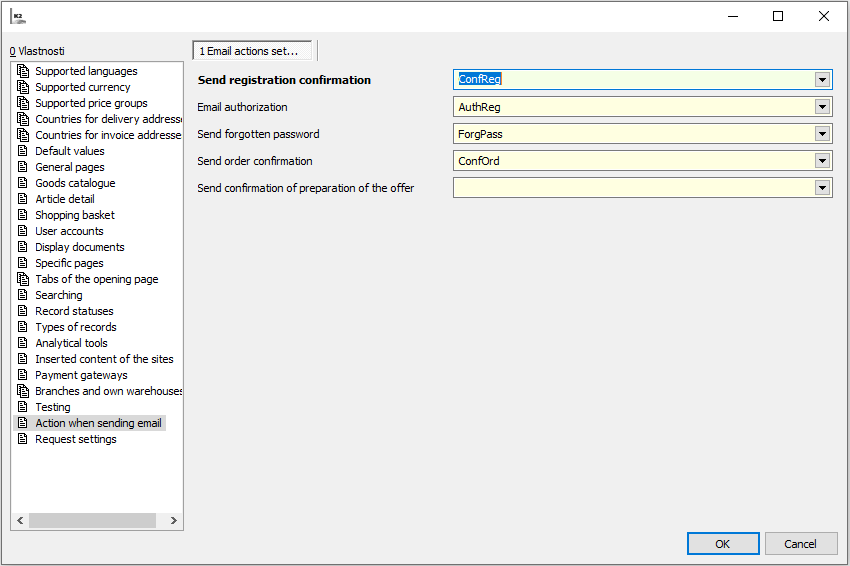Viewport: 850px width, 566px height.
Task: Select the Vlastnosti panel header
Action: (x=38, y=51)
